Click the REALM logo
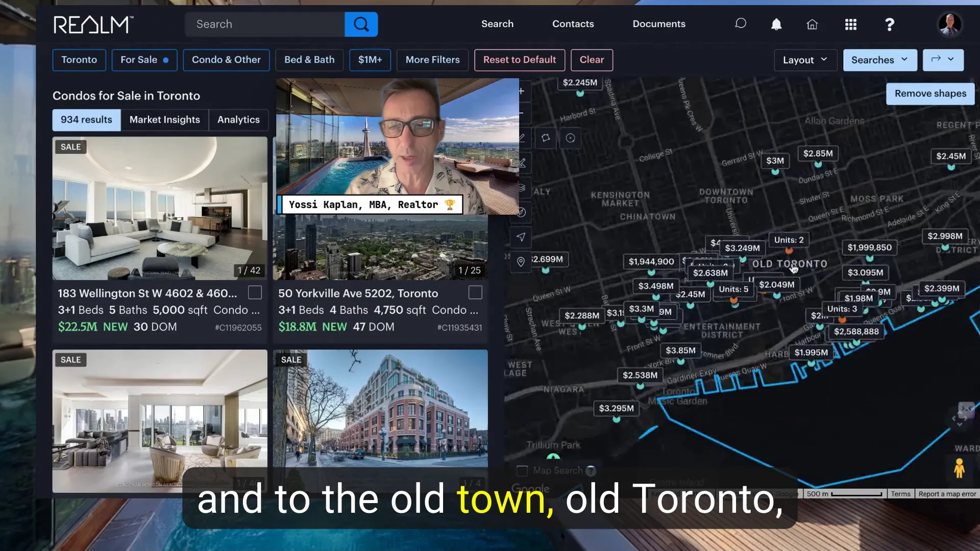 click(93, 24)
